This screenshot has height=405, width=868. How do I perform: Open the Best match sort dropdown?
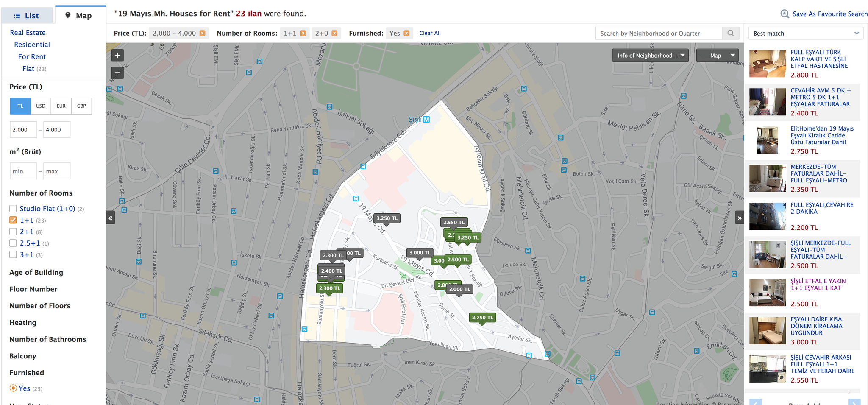[x=806, y=33]
